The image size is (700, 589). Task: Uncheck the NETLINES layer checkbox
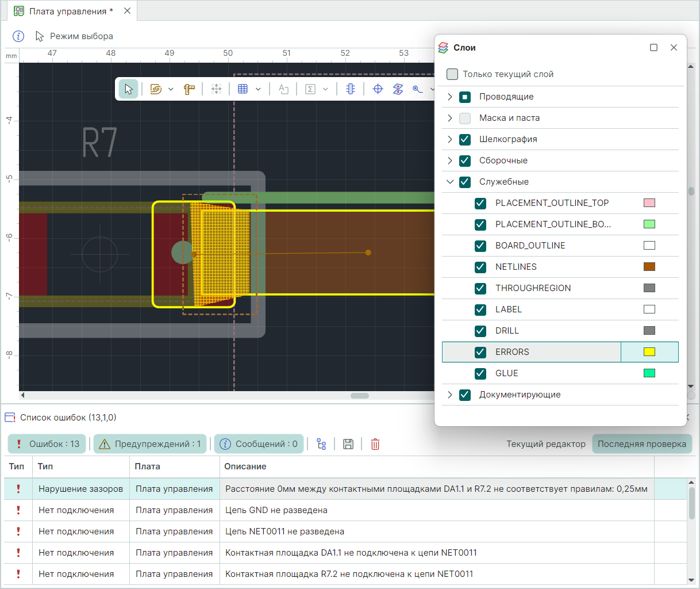(480, 267)
